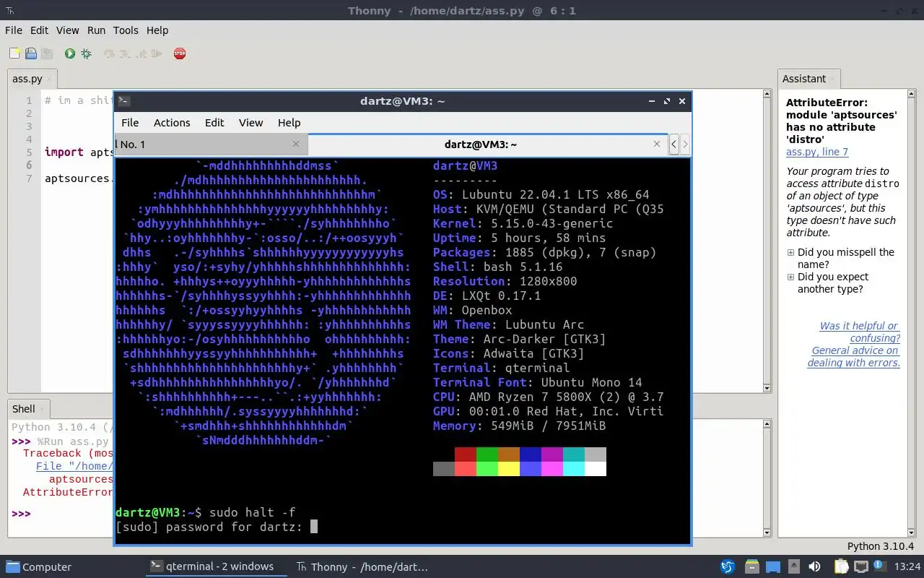
Task: Open qterminal's View menu
Action: [x=251, y=123]
